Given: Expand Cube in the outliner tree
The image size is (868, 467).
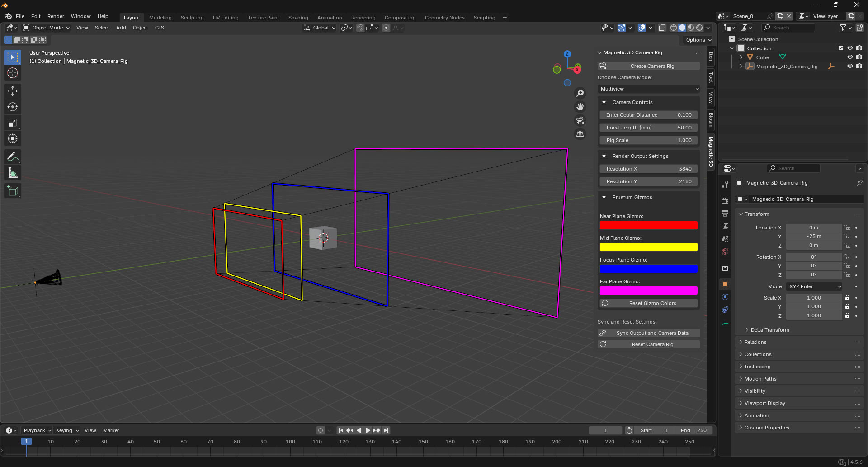Looking at the screenshot, I should click(741, 57).
